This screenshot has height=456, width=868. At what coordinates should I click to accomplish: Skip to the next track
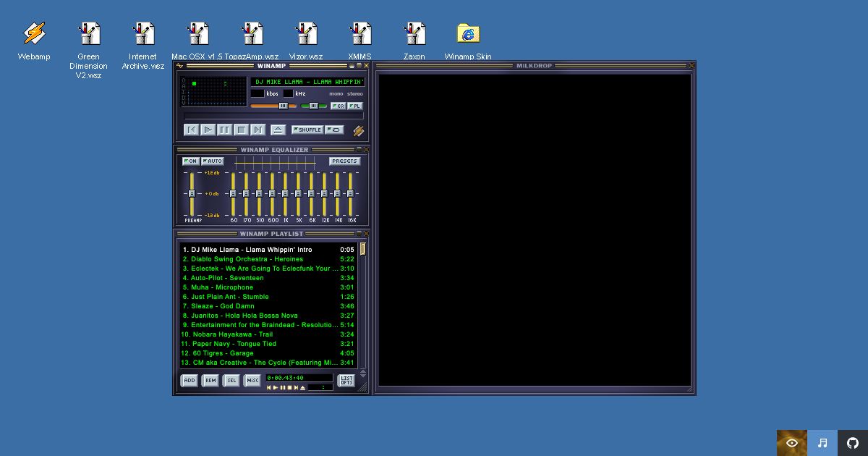258,130
